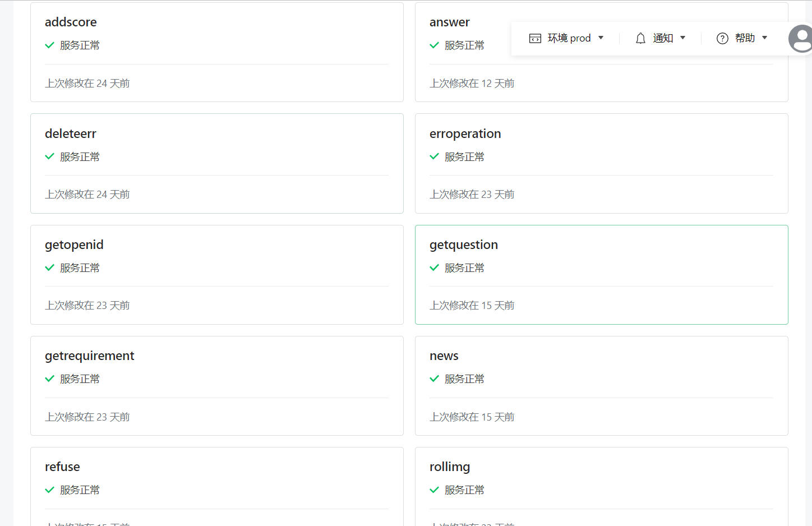Click the green check icon under getrequirement
Image resolution: width=812 pixels, height=526 pixels.
[49, 379]
